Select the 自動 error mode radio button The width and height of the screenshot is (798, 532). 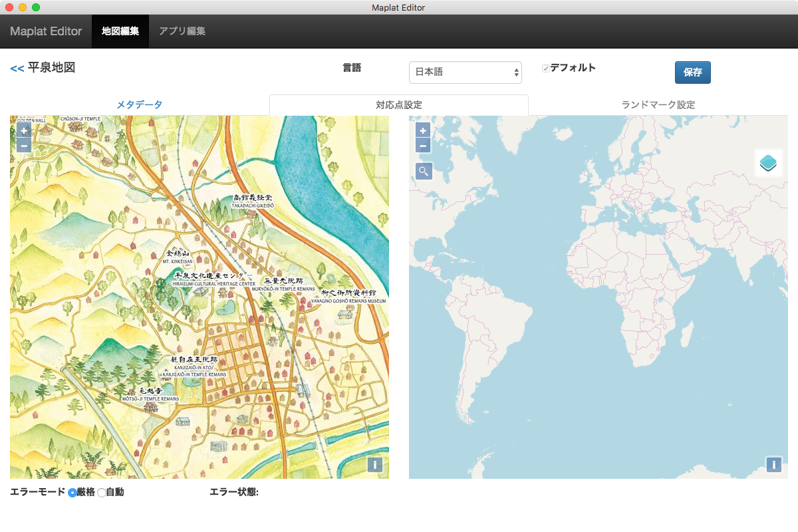(x=102, y=493)
